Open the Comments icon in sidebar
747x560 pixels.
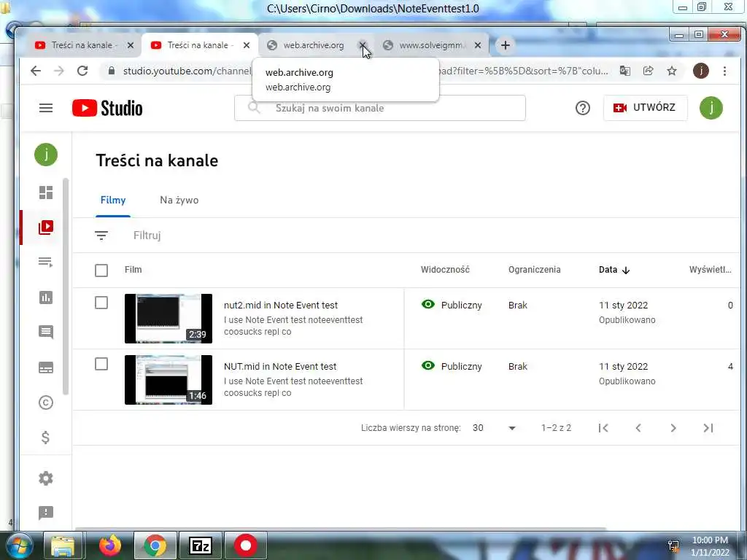click(46, 332)
